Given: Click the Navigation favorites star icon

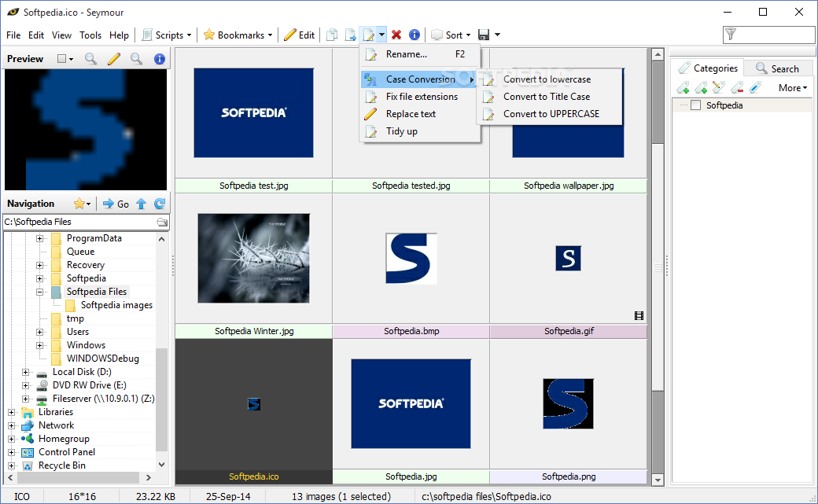Looking at the screenshot, I should tap(79, 204).
